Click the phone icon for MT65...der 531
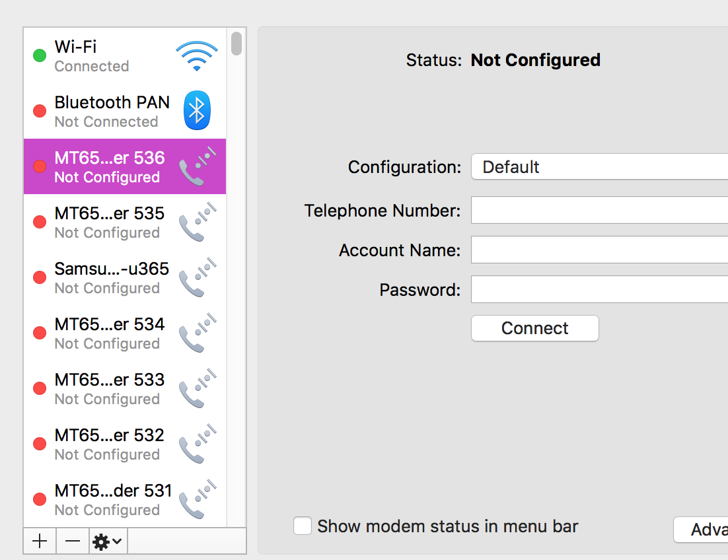728x560 pixels. tap(196, 499)
